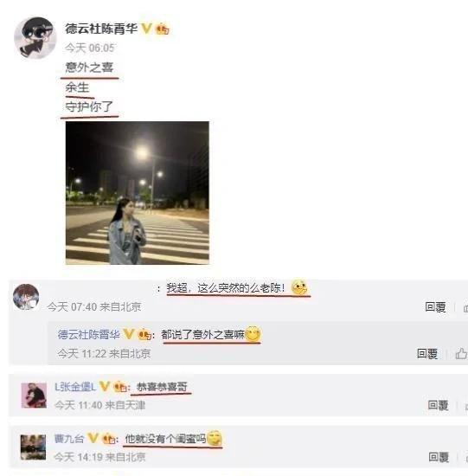Viewport: 468px width, 476px height.
Task: Open L张金堡L avatar picture
Action: (34, 396)
